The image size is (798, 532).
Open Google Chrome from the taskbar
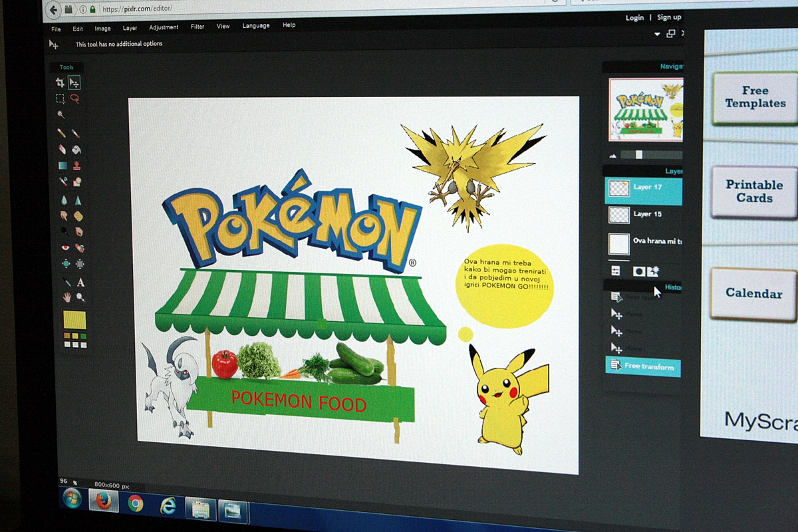[x=136, y=503]
